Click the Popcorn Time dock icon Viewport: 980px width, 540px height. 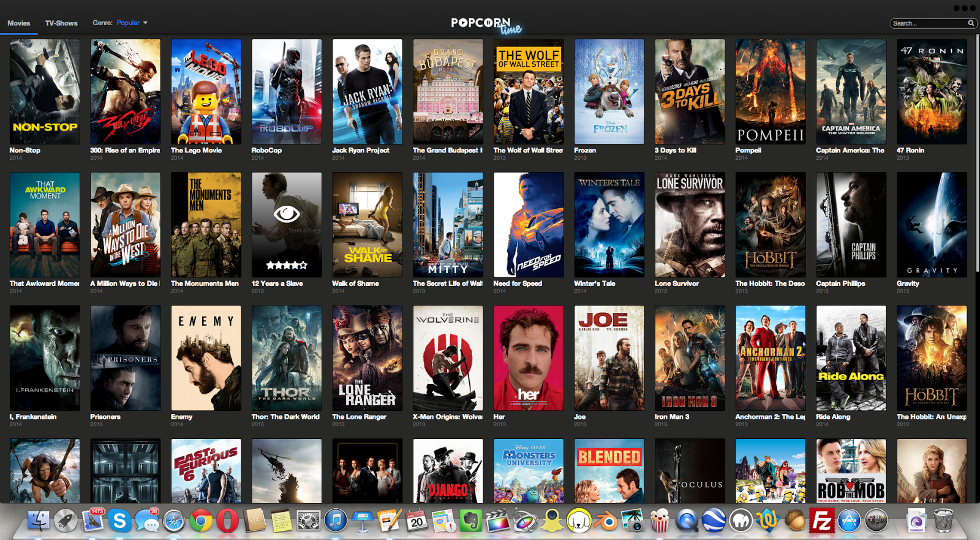660,521
